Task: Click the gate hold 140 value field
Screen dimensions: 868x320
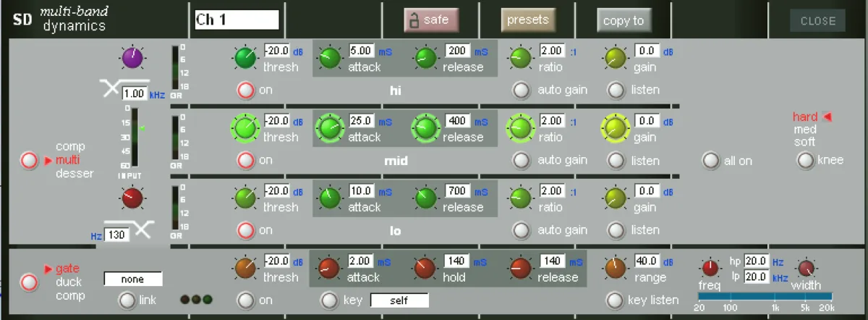Action: tap(457, 261)
